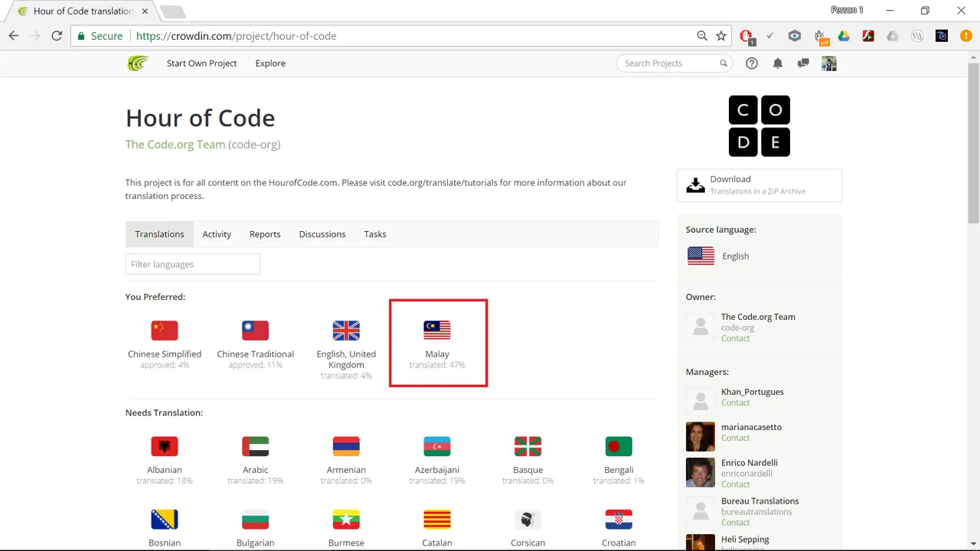Image resolution: width=980 pixels, height=551 pixels.
Task: Switch to the Translations tab
Action: pos(159,234)
